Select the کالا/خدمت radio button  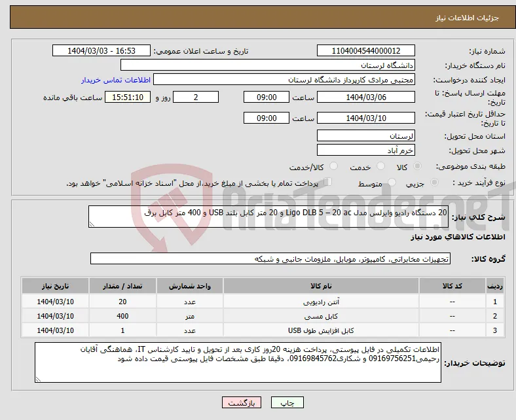pyautogui.click(x=334, y=166)
